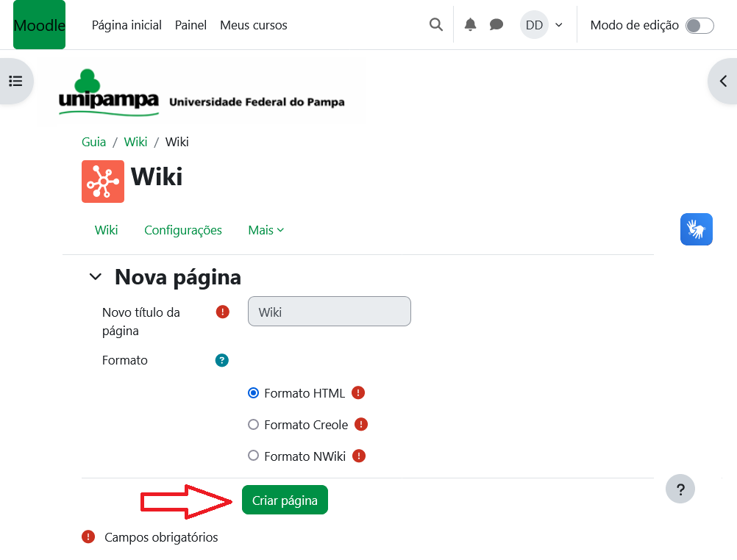Click the Novo título da página field

330,312
